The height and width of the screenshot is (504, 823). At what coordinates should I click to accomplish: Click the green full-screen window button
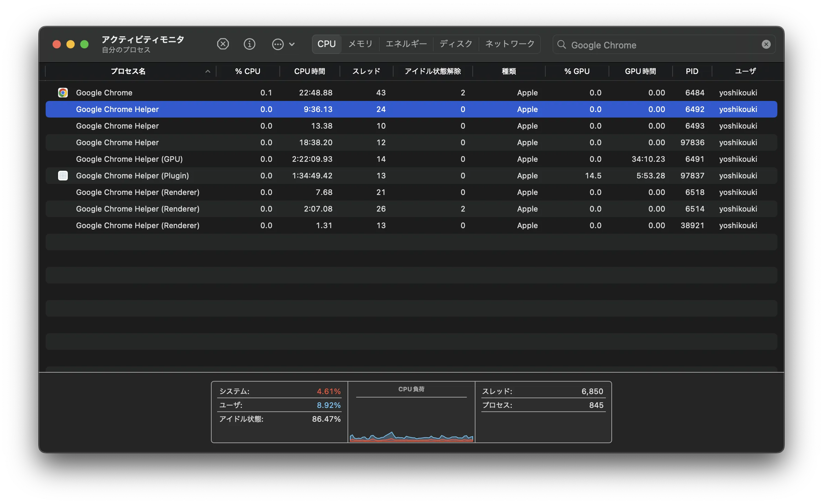point(84,44)
